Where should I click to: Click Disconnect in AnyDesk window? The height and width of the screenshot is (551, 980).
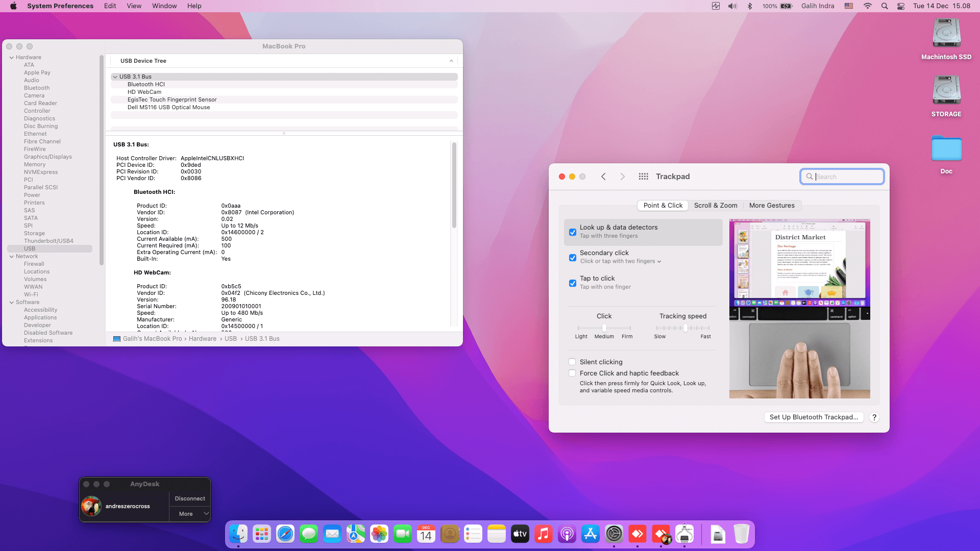(190, 499)
